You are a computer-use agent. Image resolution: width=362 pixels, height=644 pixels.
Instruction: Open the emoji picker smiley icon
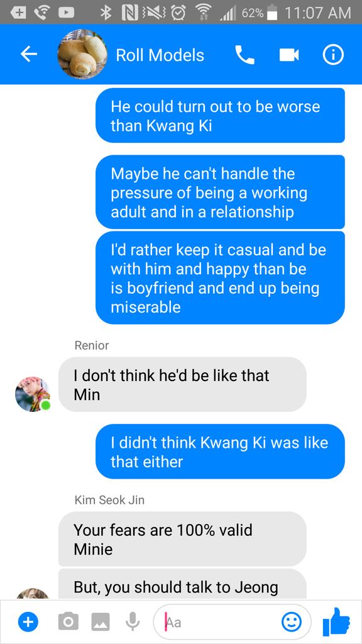click(x=292, y=622)
